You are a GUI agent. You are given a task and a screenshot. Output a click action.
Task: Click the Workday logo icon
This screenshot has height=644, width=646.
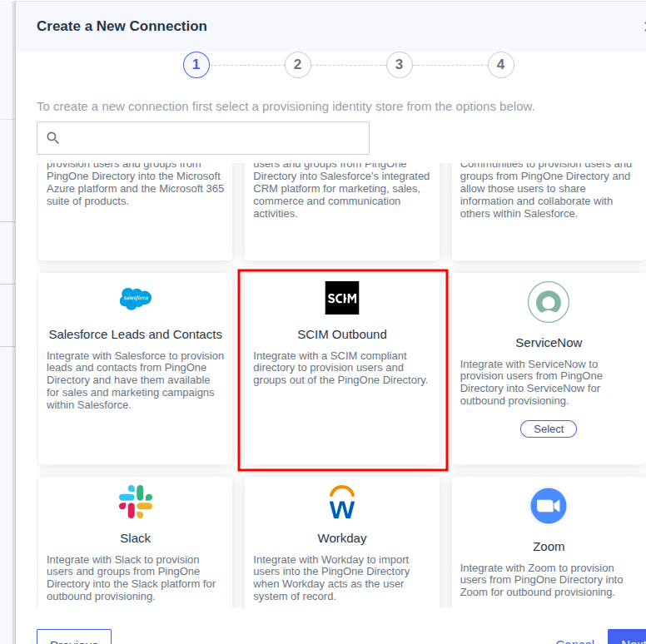pyautogui.click(x=342, y=502)
